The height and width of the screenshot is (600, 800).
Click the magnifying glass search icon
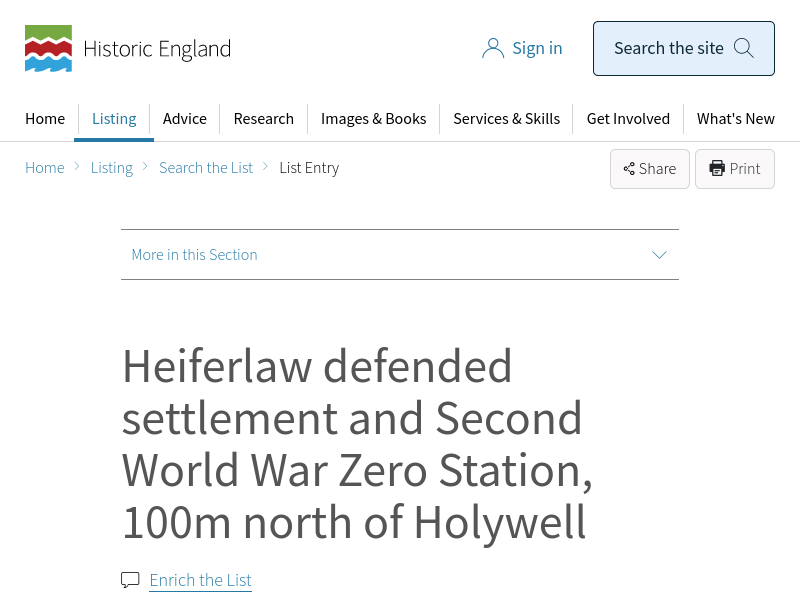click(744, 48)
